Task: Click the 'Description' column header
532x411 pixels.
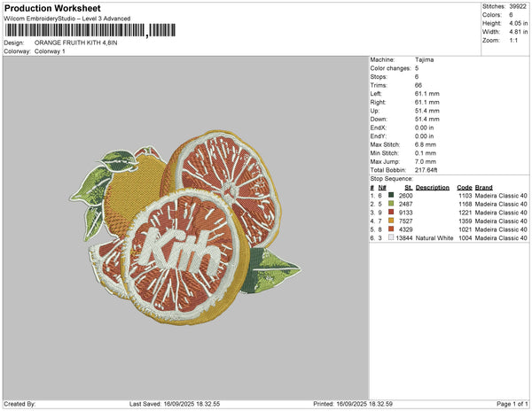Action: (x=433, y=188)
